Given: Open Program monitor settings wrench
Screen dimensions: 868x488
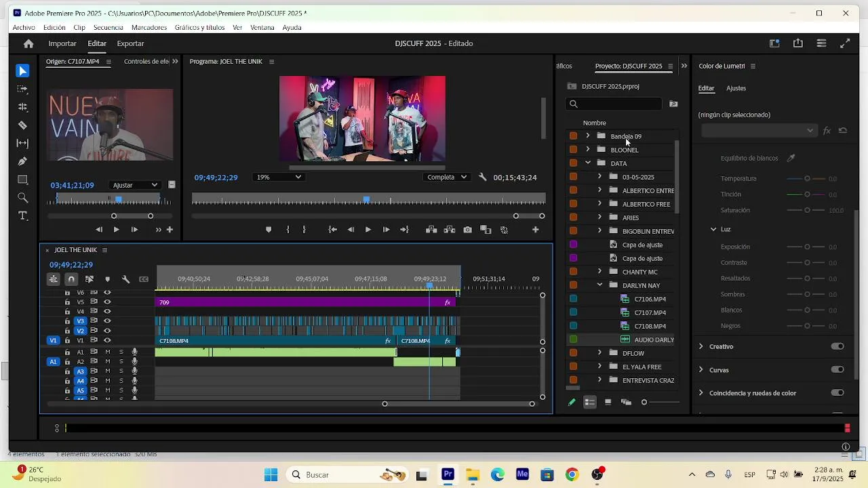Looking at the screenshot, I should [483, 177].
